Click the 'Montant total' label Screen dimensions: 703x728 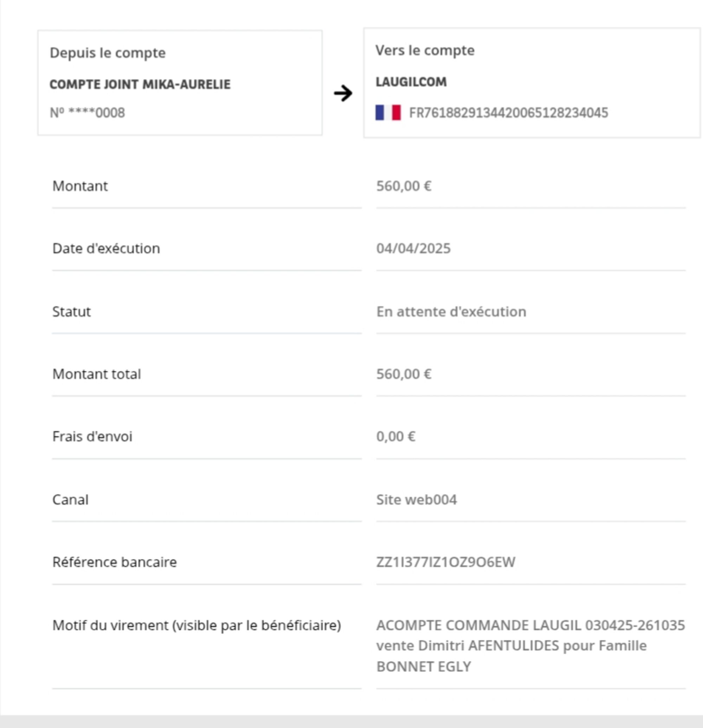(x=97, y=374)
